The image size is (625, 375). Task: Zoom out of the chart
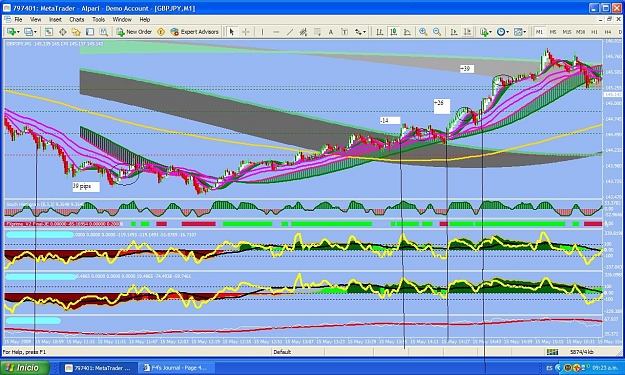[x=437, y=32]
